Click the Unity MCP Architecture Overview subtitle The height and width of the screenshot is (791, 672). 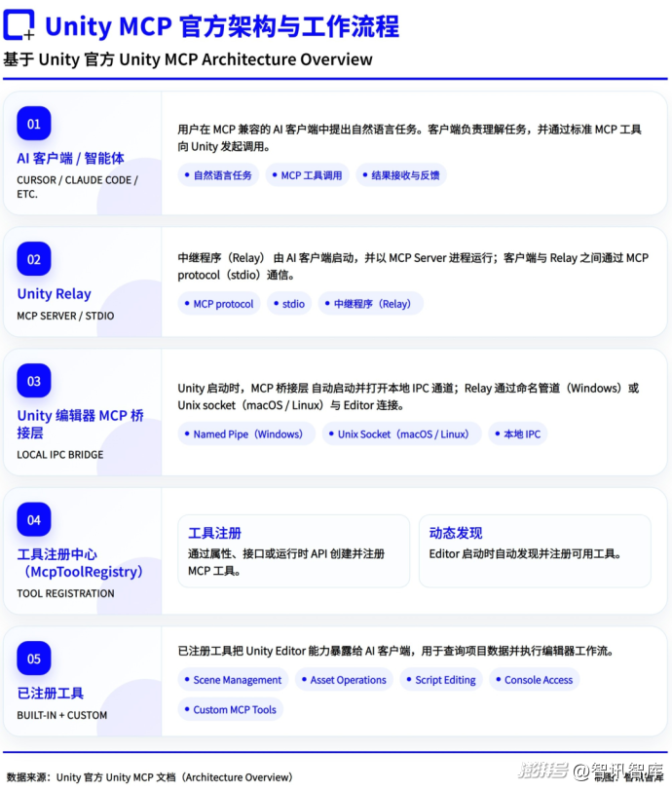click(x=188, y=59)
